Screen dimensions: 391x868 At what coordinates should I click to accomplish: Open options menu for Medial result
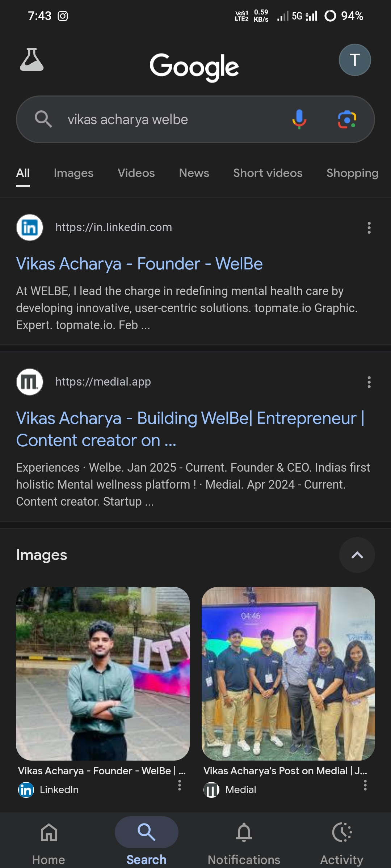(x=369, y=382)
